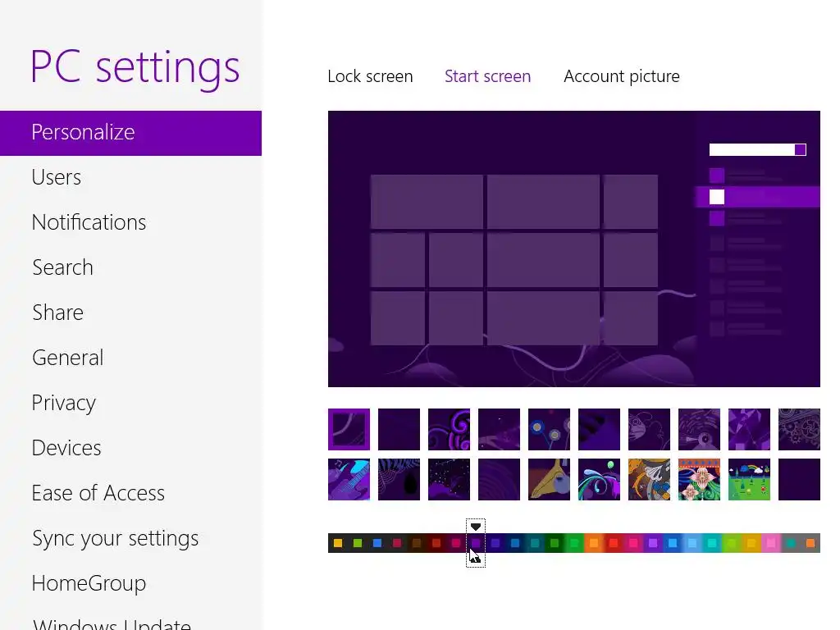Image resolution: width=840 pixels, height=630 pixels.
Task: Click the color slider's top arrow marker
Action: pos(476,527)
